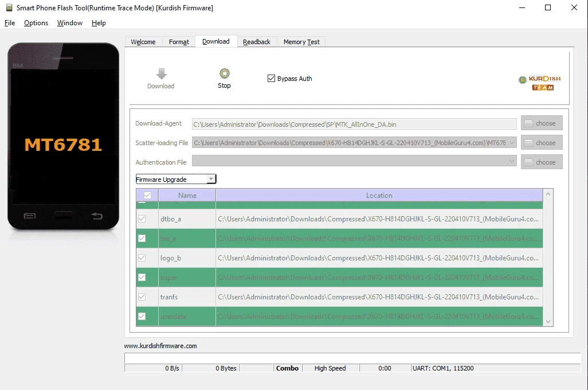588x390 pixels.
Task: Toggle the userdata partition checkbox
Action: click(x=142, y=317)
